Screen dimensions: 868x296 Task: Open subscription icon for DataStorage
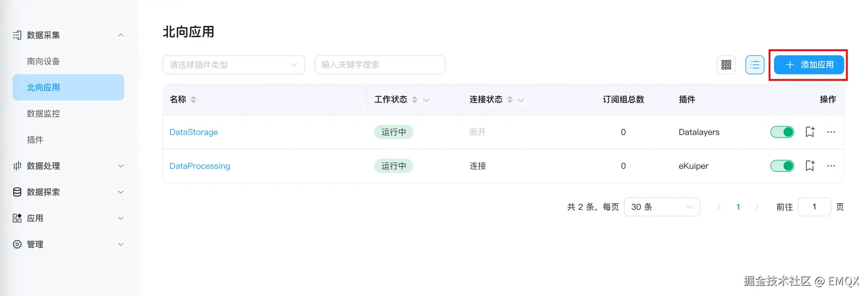click(x=810, y=132)
